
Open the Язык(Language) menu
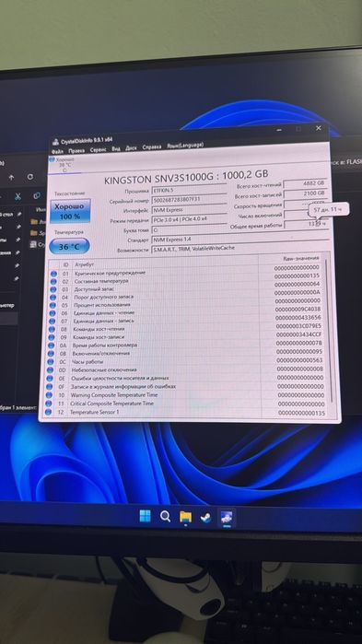pos(185,145)
